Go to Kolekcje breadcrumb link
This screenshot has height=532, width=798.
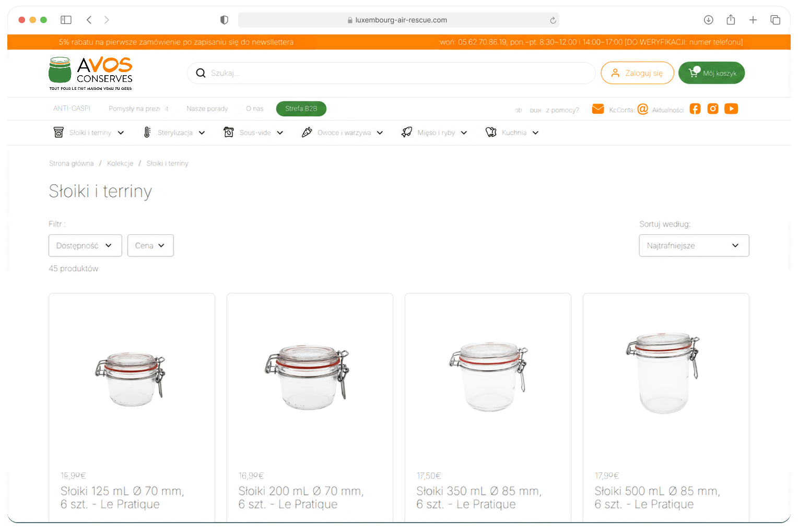click(x=120, y=163)
